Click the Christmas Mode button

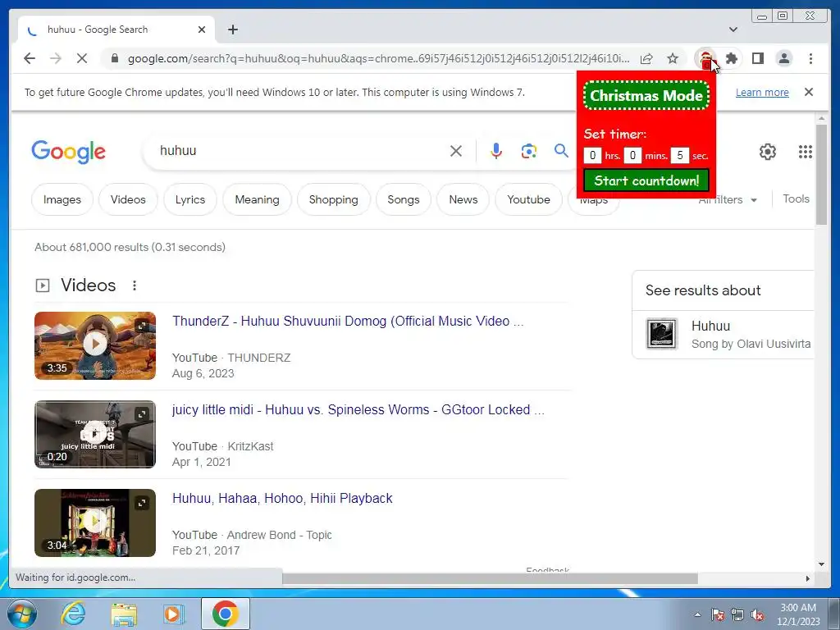[646, 96]
